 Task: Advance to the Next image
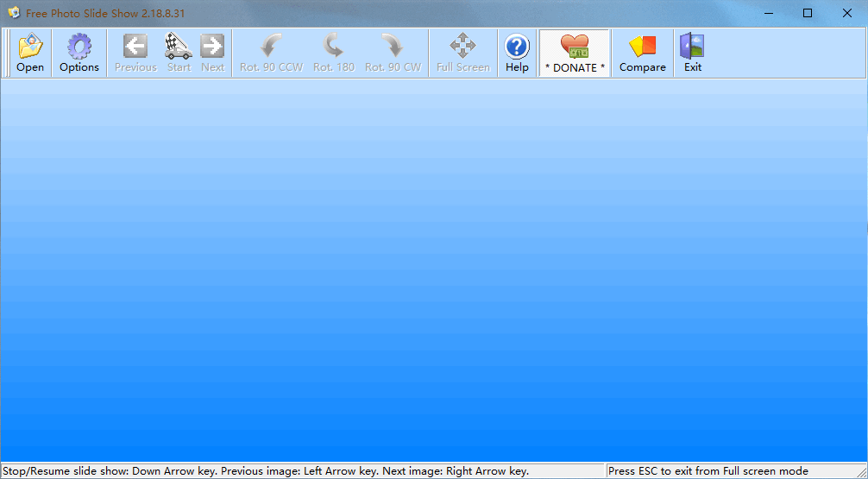tap(212, 53)
